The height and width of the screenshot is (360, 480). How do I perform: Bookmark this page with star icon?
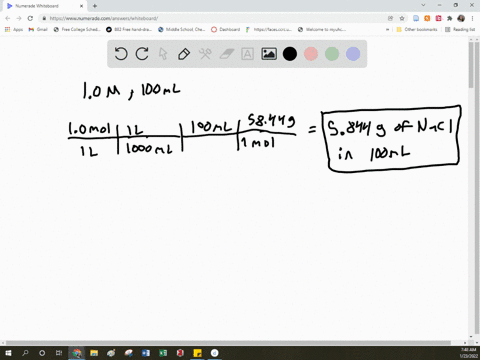point(402,18)
